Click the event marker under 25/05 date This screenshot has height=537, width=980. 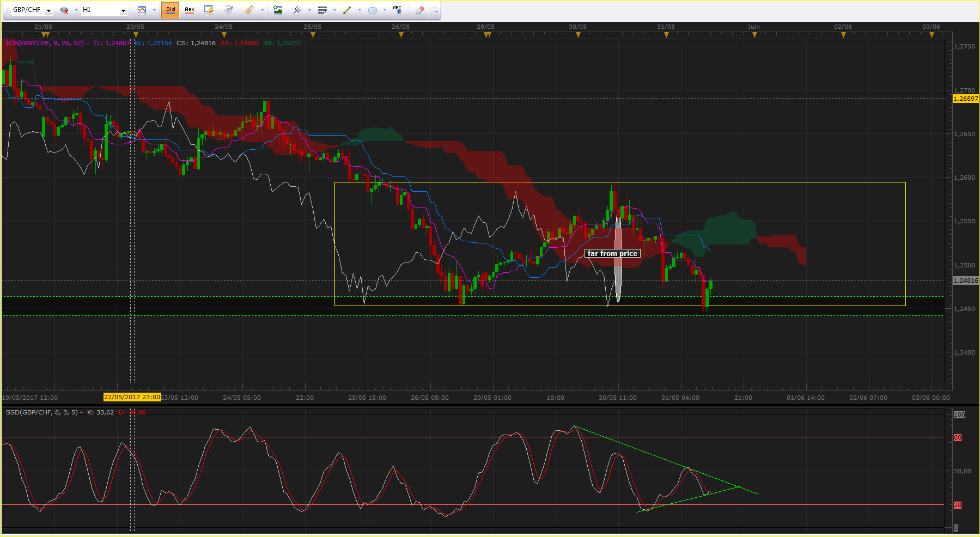pyautogui.click(x=313, y=35)
